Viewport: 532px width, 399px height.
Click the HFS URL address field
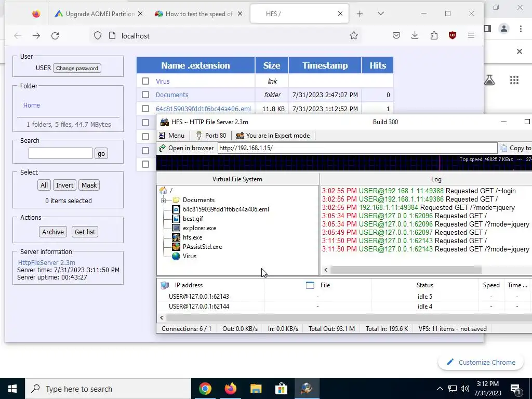coord(357,148)
